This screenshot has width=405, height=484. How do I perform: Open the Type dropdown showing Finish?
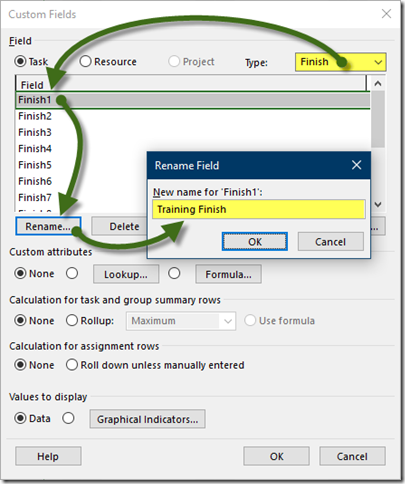pyautogui.click(x=341, y=62)
